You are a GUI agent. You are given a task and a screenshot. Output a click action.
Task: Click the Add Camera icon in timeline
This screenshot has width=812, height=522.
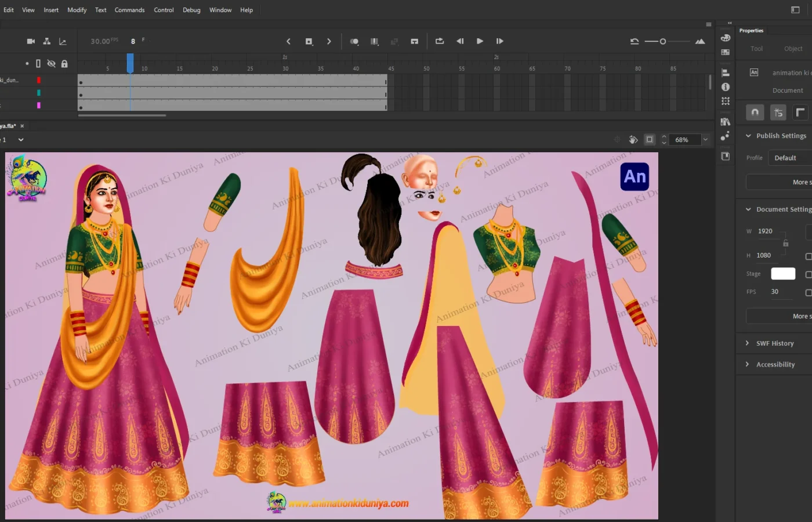tap(31, 41)
